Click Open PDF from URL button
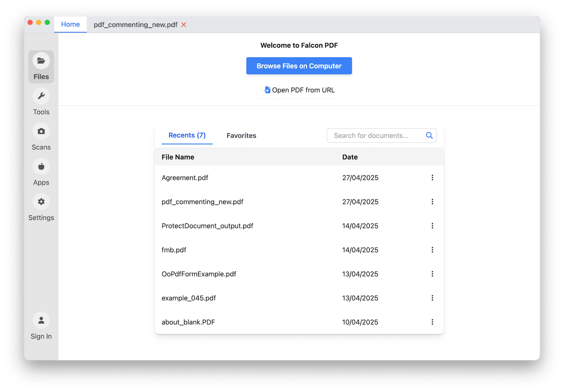Image resolution: width=564 pixels, height=392 pixels. (299, 90)
